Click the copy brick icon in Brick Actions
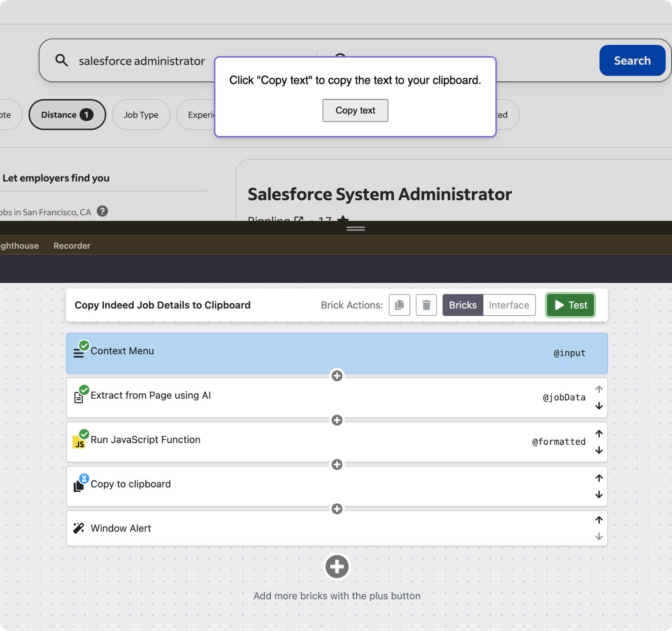 (399, 305)
